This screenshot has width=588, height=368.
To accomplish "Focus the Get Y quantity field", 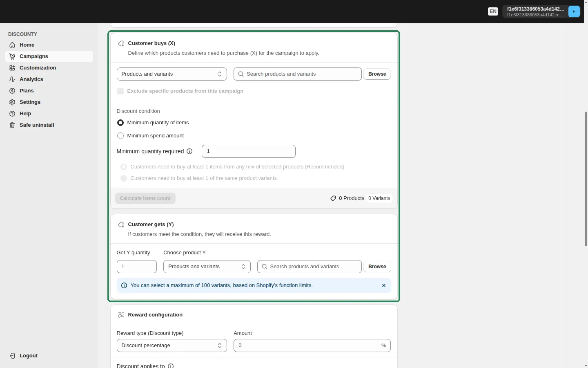I will [x=137, y=267].
